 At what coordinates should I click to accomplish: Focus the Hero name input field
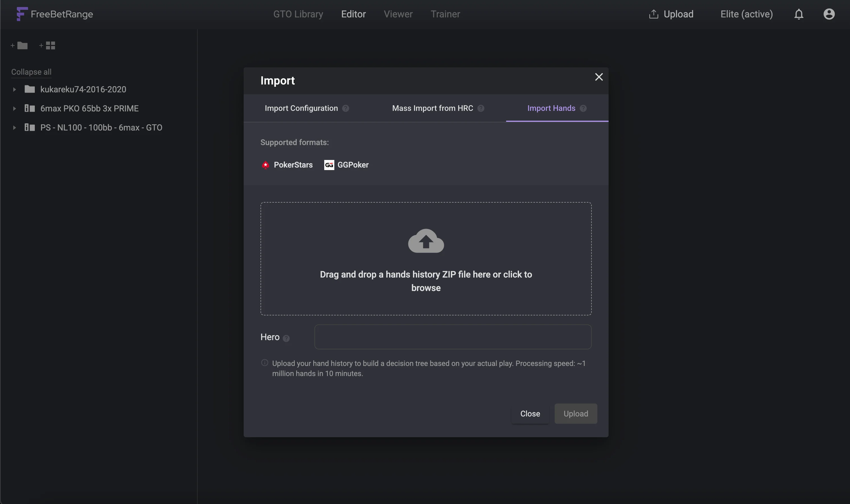[453, 337]
